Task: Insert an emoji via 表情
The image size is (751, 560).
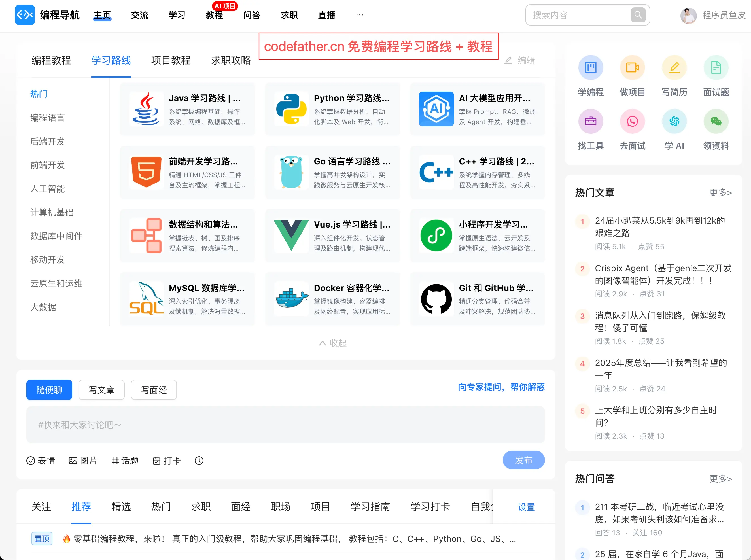Action: pyautogui.click(x=41, y=461)
